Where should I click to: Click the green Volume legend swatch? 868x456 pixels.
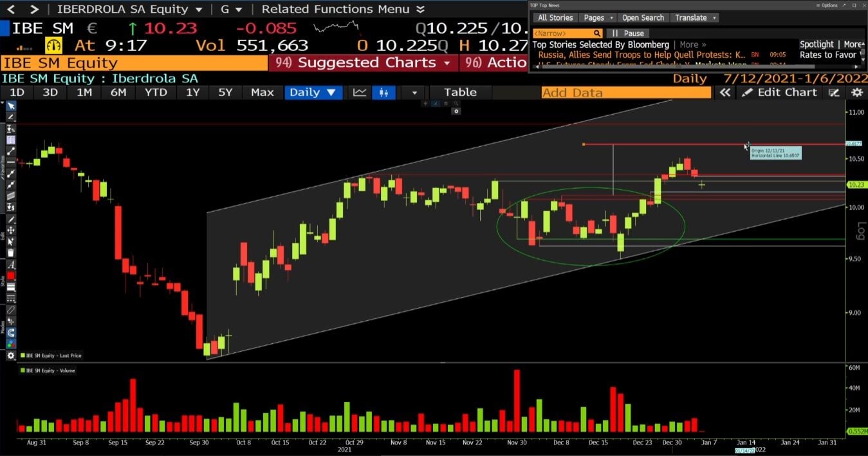(x=23, y=370)
